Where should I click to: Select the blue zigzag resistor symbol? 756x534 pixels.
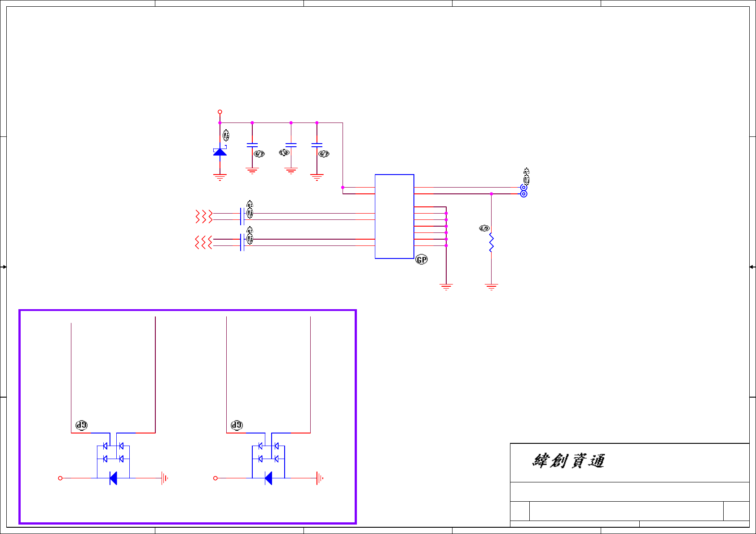click(492, 243)
